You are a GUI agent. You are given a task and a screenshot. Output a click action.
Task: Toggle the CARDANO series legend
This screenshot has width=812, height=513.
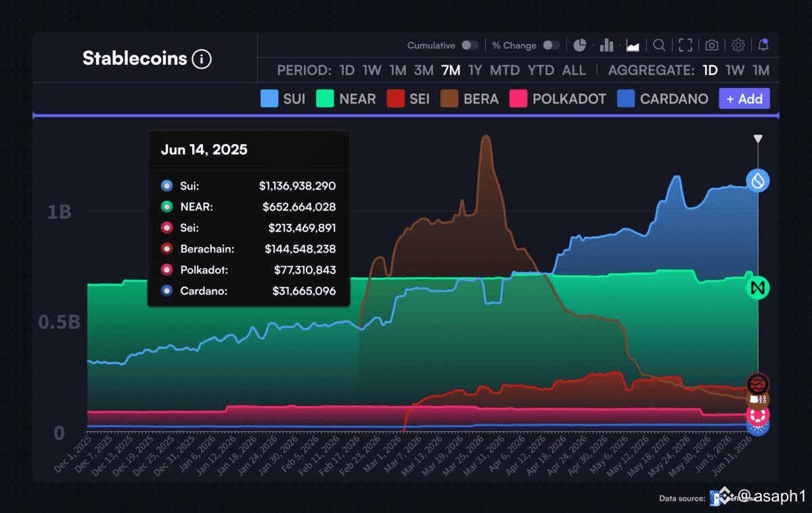click(663, 99)
